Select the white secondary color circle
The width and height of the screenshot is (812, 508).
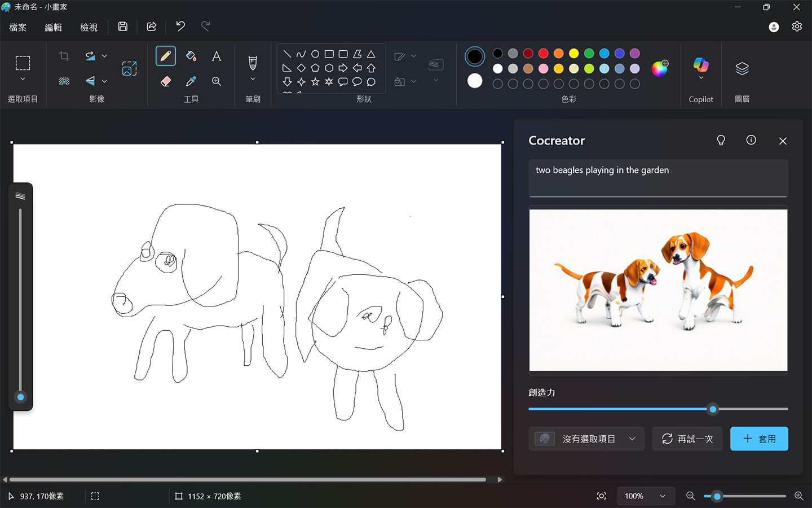475,81
